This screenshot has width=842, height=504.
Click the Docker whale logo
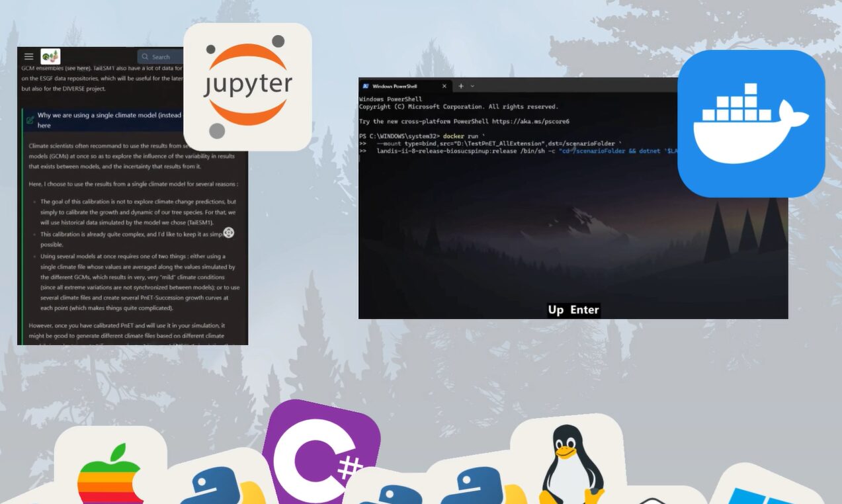pyautogui.click(x=751, y=124)
